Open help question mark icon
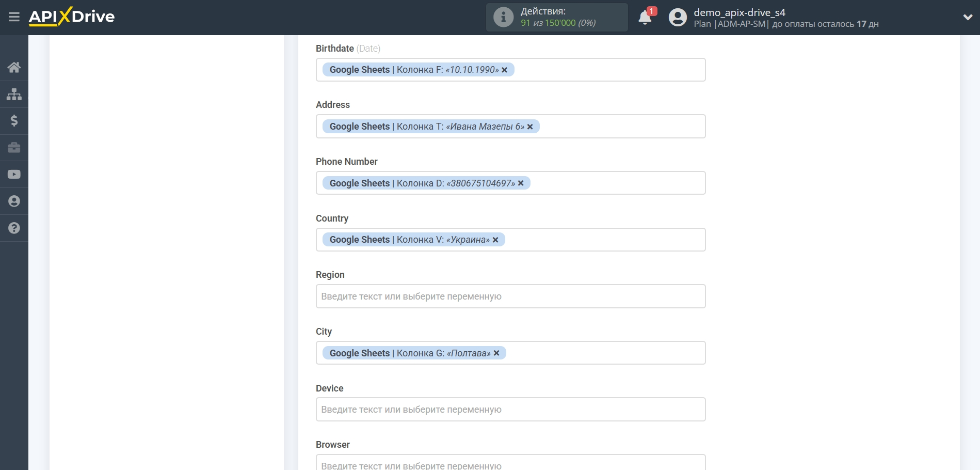 coord(14,228)
